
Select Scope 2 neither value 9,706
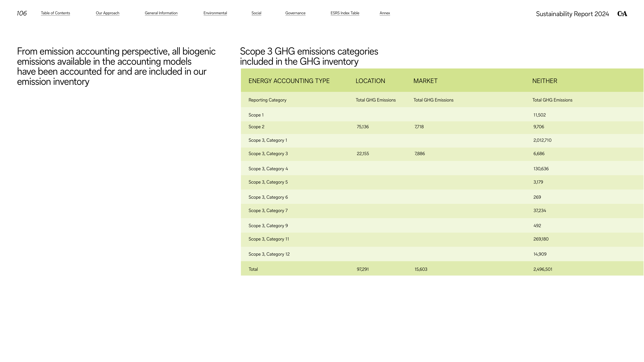click(x=539, y=127)
